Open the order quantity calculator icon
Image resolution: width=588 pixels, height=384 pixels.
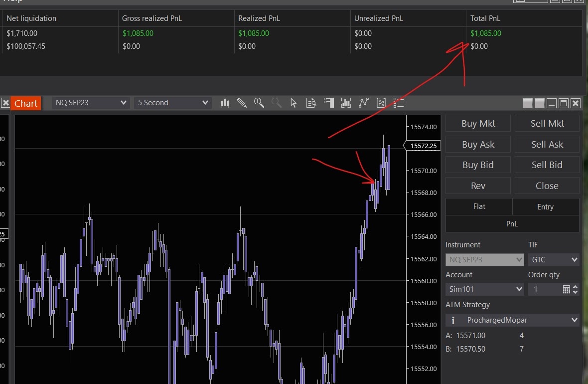(566, 289)
